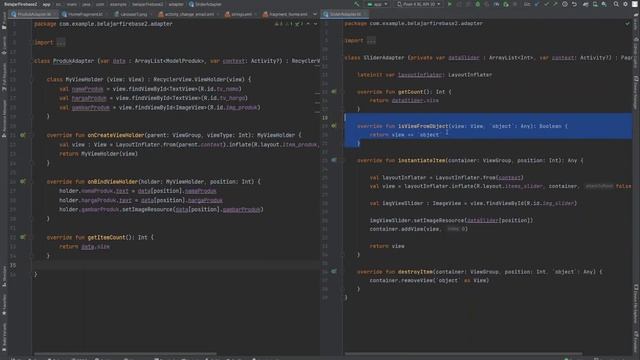The height and width of the screenshot is (360, 640).
Task: Click override gutter icon beside getCount
Action: 334,92
